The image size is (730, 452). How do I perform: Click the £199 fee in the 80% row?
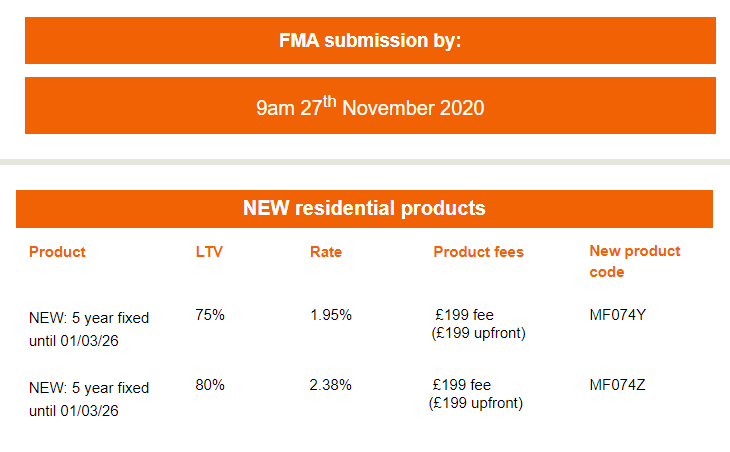(461, 385)
